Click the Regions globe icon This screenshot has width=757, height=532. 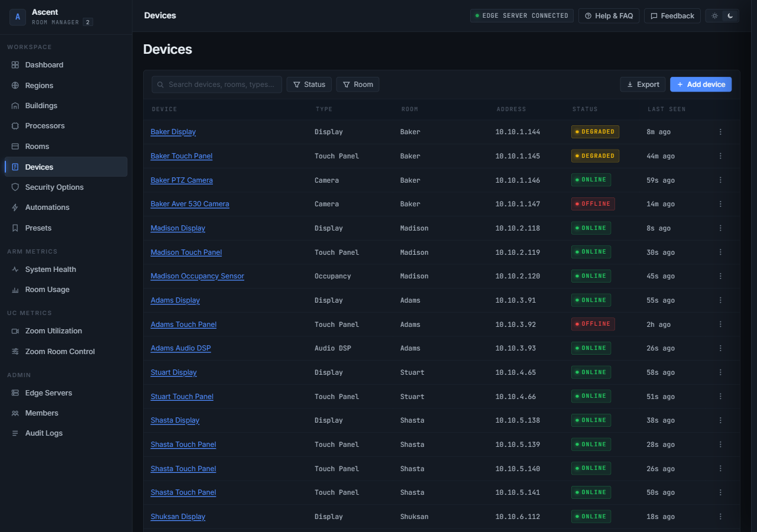coord(15,86)
